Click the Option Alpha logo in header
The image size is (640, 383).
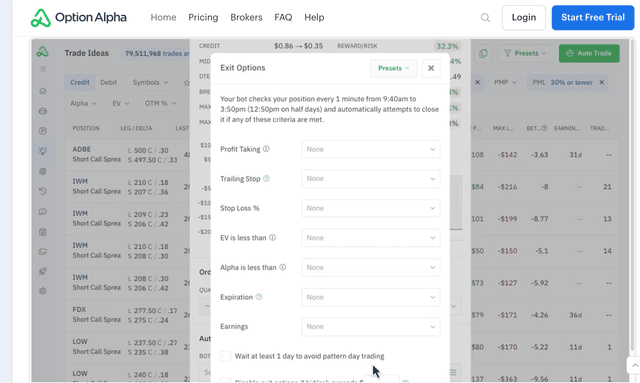(x=78, y=18)
